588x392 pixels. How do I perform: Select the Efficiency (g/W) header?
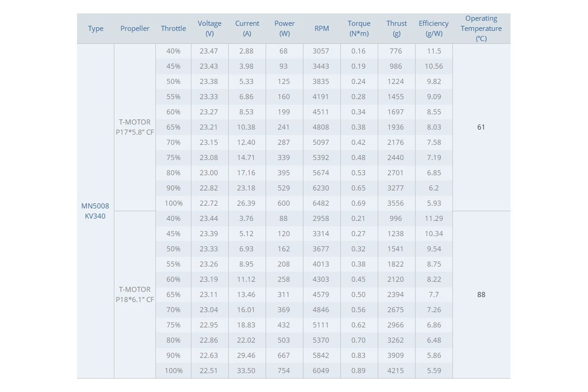(434, 29)
